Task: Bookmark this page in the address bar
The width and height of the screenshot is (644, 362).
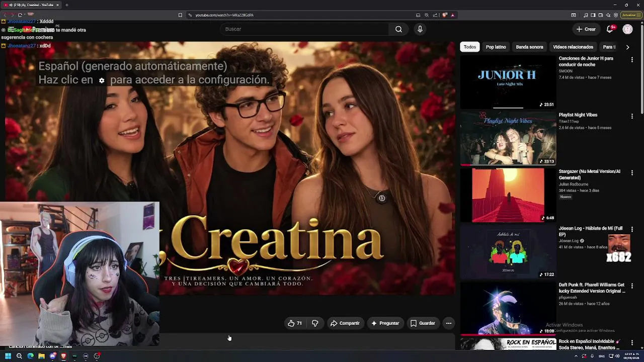Action: [x=180, y=15]
